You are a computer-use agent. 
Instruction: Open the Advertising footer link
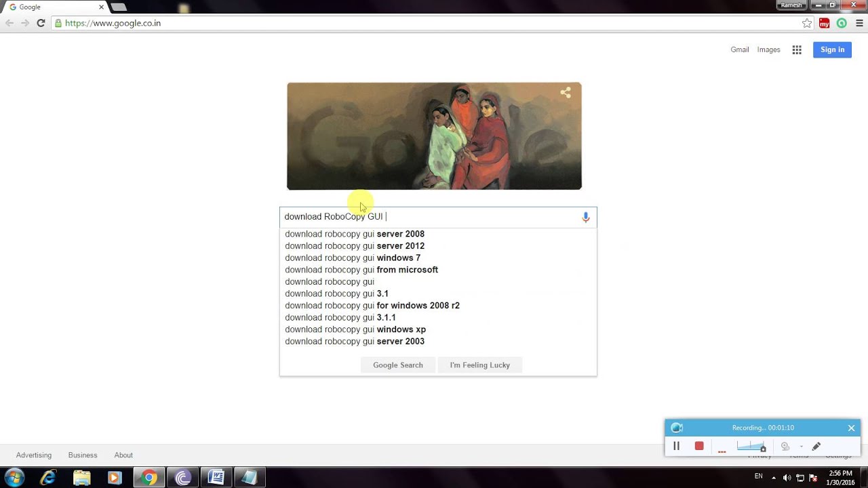34,455
